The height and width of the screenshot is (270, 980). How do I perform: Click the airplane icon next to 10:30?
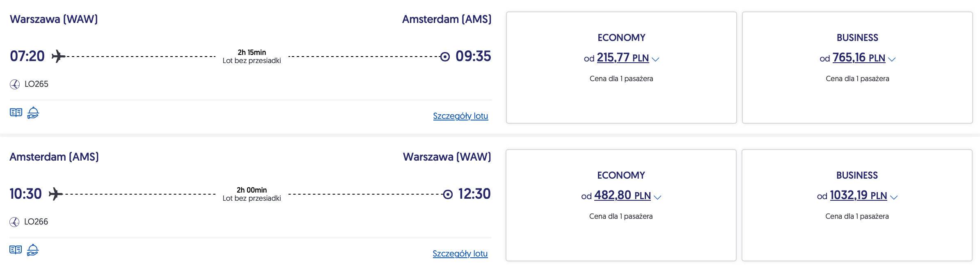(x=56, y=194)
